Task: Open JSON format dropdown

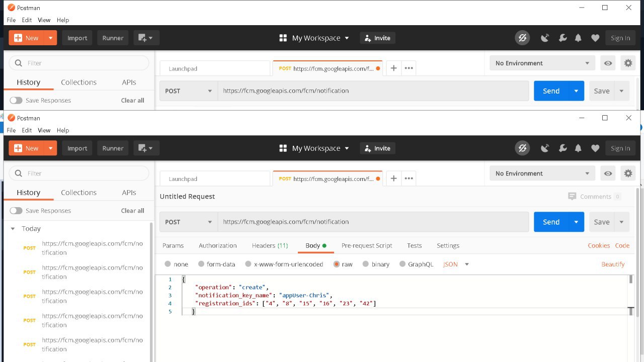Action: [456, 264]
